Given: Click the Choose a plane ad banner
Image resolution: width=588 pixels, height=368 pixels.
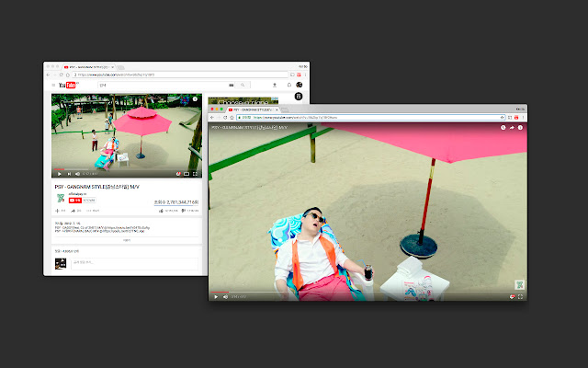Looking at the screenshot, I should (x=243, y=100).
